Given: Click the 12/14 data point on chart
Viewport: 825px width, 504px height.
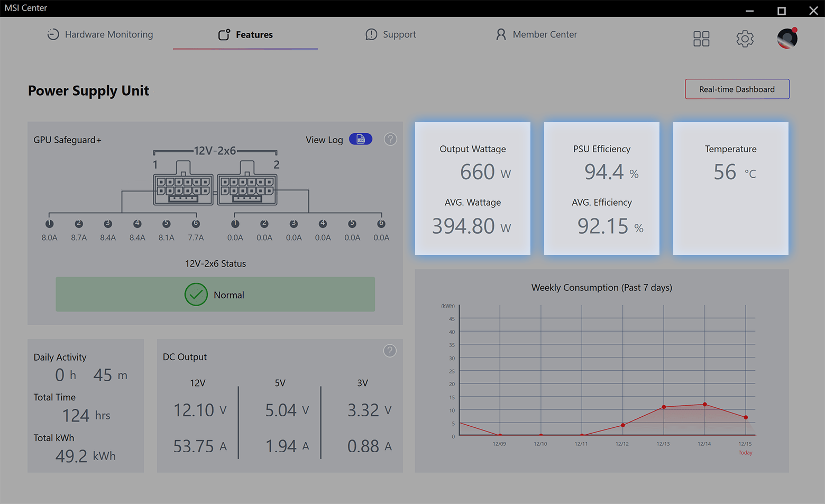Looking at the screenshot, I should tap(704, 405).
